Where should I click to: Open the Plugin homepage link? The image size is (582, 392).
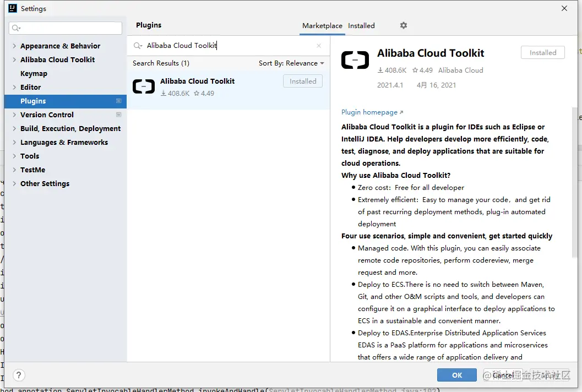click(372, 112)
